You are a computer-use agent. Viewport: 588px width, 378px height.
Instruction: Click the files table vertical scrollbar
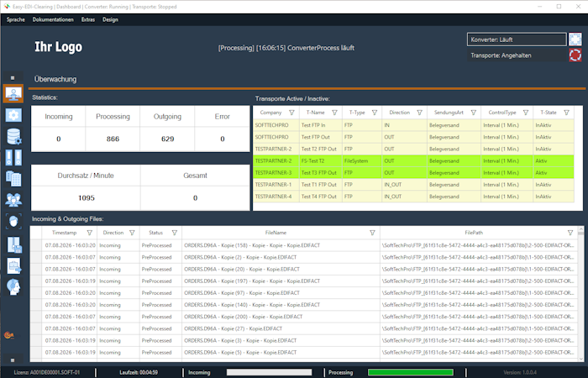tap(581, 293)
